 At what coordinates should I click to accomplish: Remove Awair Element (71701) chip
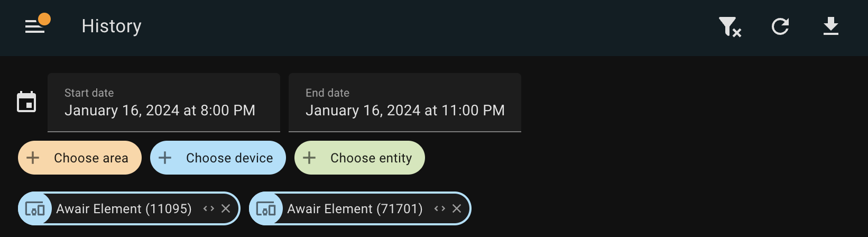pos(457,208)
